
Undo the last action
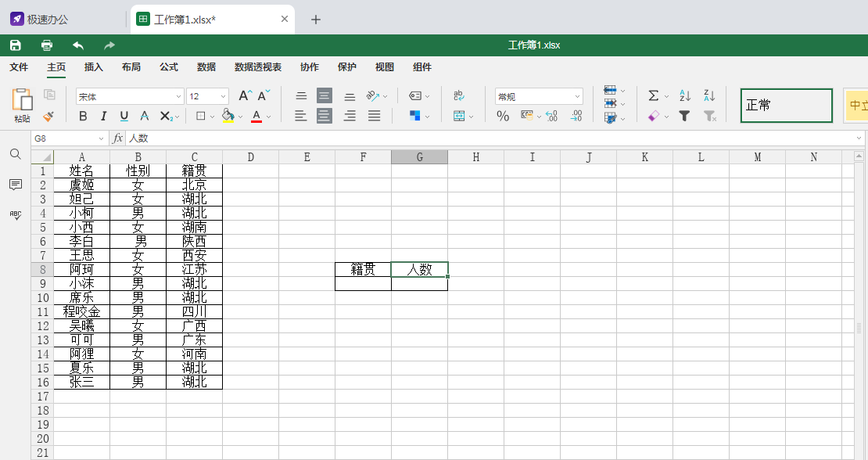pos(78,45)
